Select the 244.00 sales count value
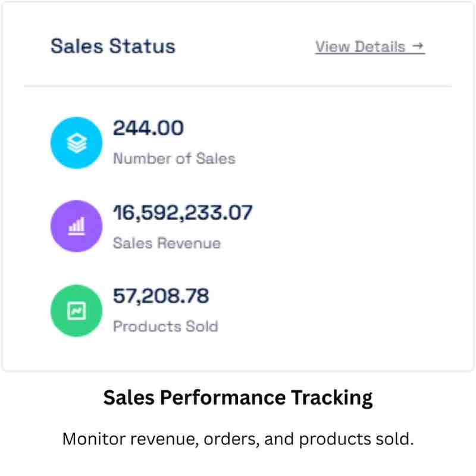The height and width of the screenshot is (476, 476). (148, 128)
